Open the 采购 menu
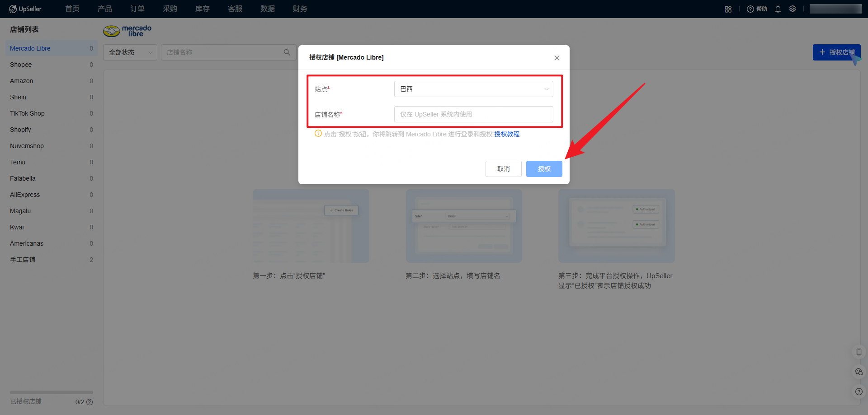 [170, 9]
